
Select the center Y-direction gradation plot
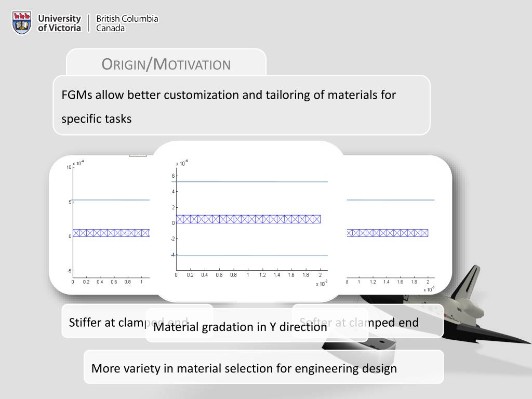[249, 221]
